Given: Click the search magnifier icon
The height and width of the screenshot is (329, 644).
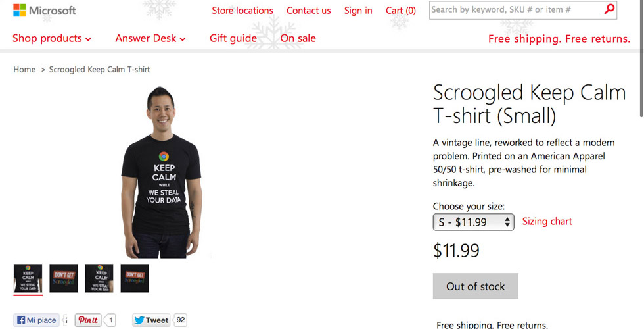Looking at the screenshot, I should 609,10.
